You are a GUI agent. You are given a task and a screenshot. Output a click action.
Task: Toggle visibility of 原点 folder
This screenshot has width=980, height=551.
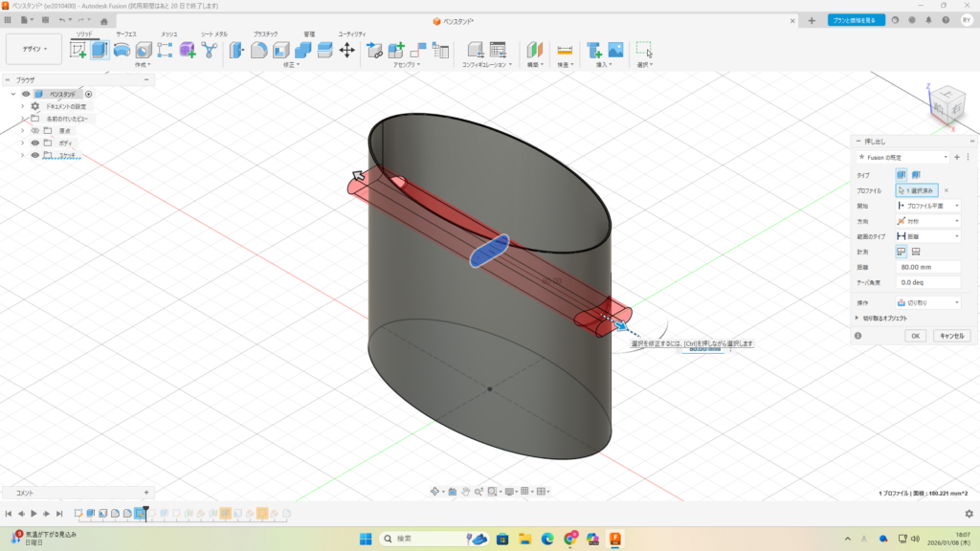pos(34,131)
